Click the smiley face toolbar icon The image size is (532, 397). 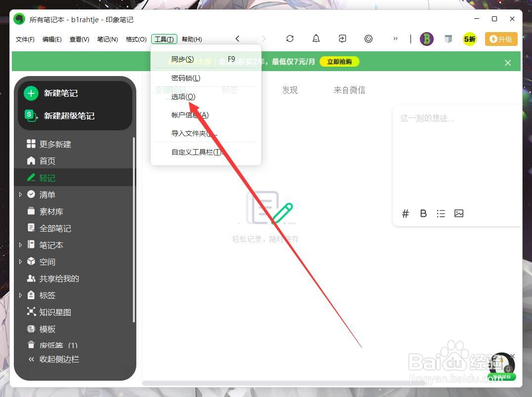pyautogui.click(x=368, y=39)
